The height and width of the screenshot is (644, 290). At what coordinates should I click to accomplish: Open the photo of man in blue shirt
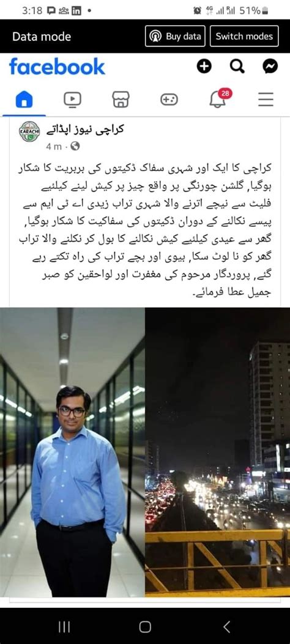pos(72,452)
